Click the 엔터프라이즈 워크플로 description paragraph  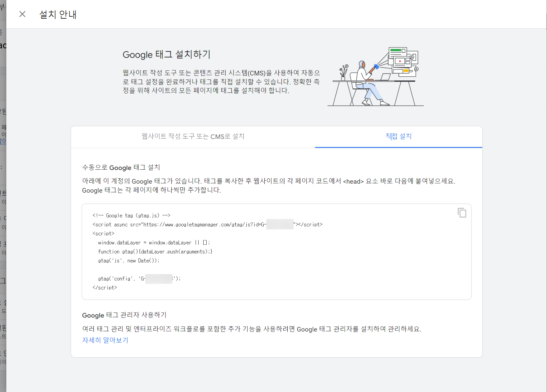pyautogui.click(x=252, y=329)
